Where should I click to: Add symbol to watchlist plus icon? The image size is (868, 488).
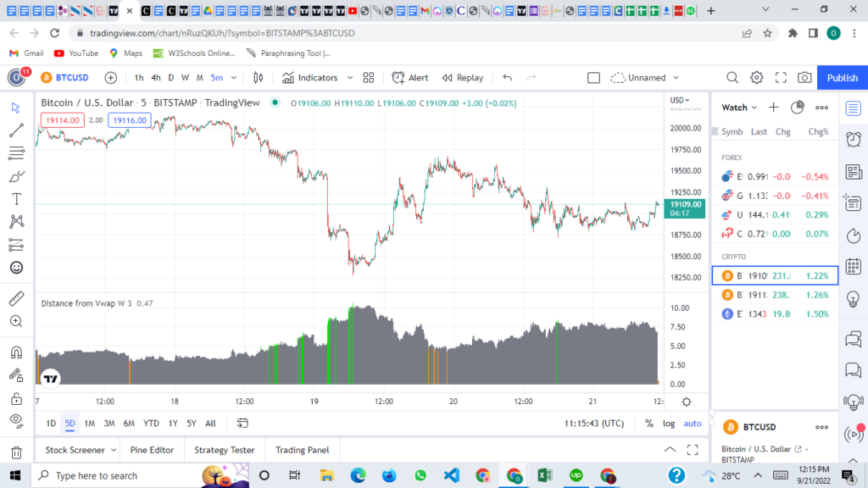[773, 108]
